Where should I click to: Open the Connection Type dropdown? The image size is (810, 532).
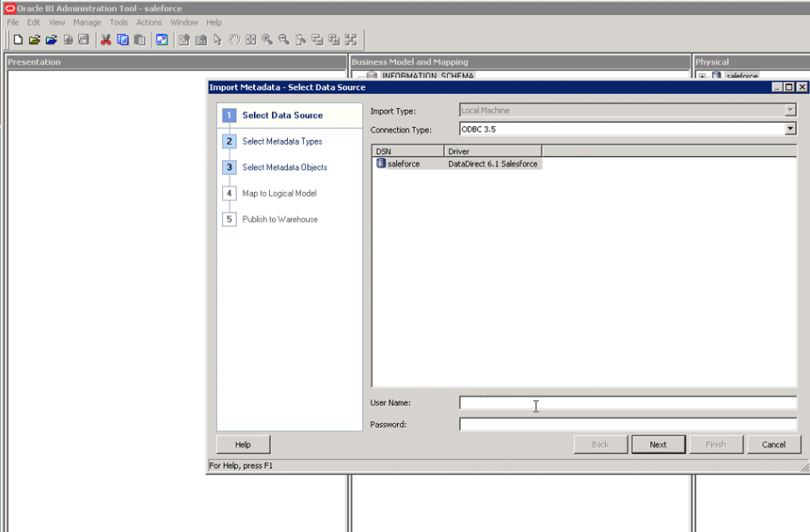point(790,129)
